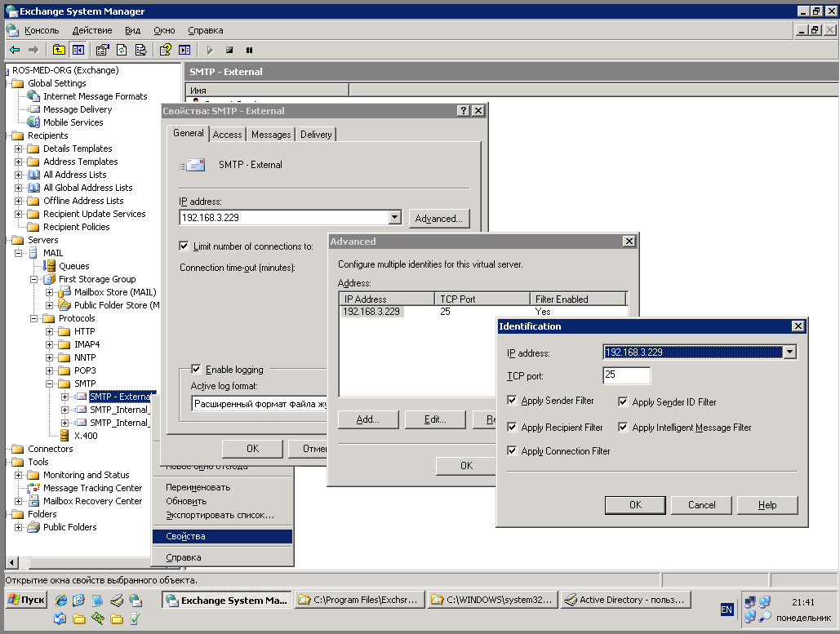Click the Пуск start button

coord(26,600)
